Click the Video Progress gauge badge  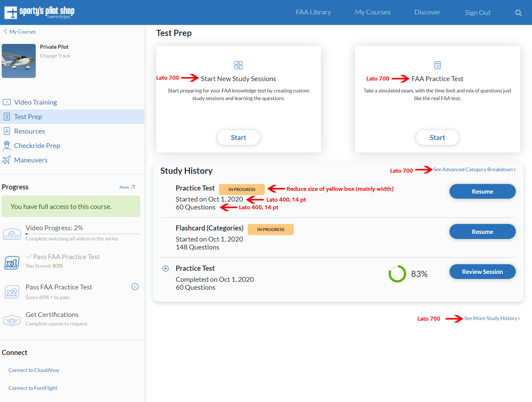coord(12,234)
